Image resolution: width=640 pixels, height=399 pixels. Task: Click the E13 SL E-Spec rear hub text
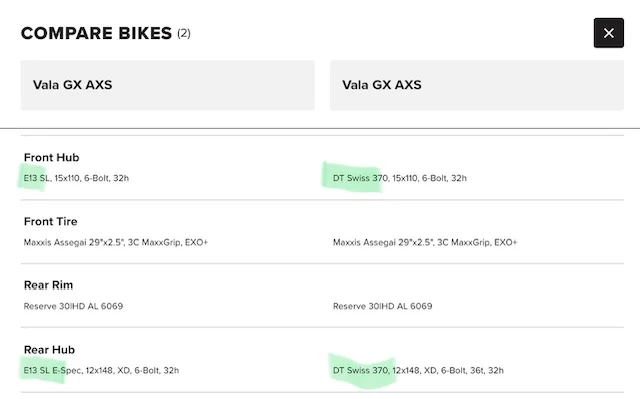pyautogui.click(x=53, y=370)
